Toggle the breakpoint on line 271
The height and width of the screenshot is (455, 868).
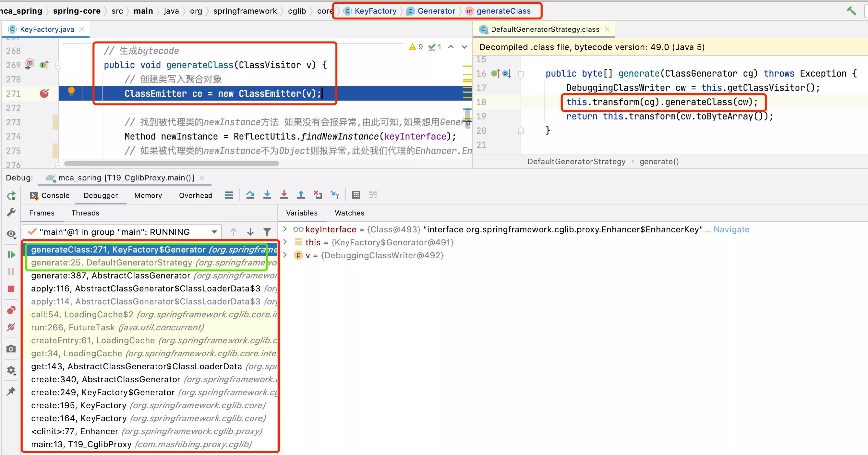(44, 93)
